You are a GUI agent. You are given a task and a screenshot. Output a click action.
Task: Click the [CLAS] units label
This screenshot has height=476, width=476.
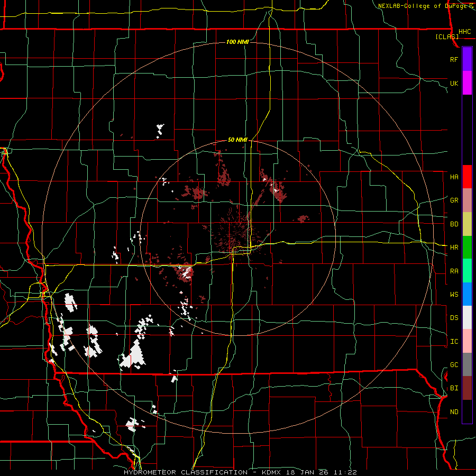[x=447, y=36]
